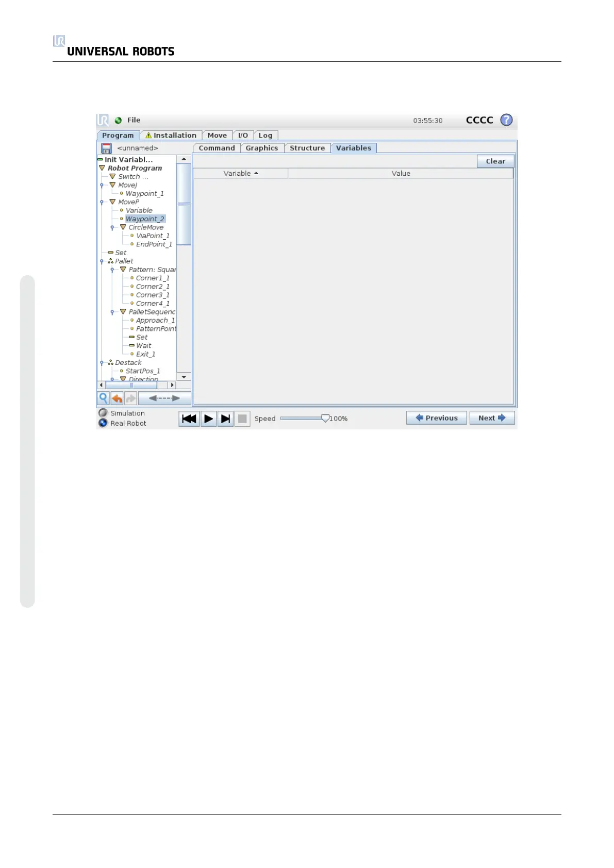The width and height of the screenshot is (614, 868).
Task: Step forward with the step button
Action: point(225,419)
